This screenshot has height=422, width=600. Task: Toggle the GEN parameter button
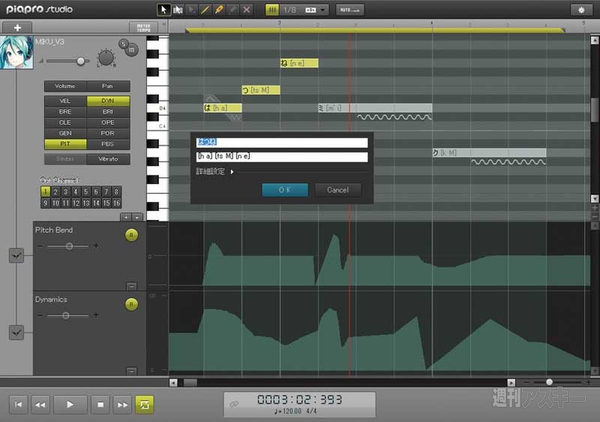pos(65,133)
